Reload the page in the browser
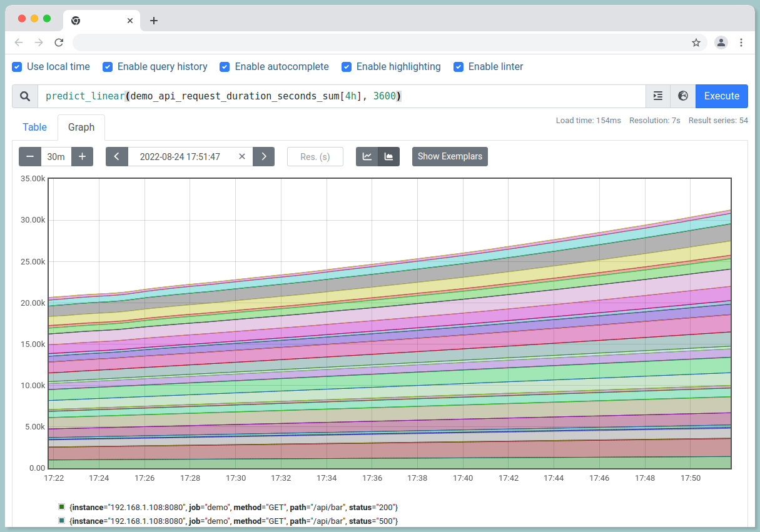The height and width of the screenshot is (532, 760). [x=59, y=43]
